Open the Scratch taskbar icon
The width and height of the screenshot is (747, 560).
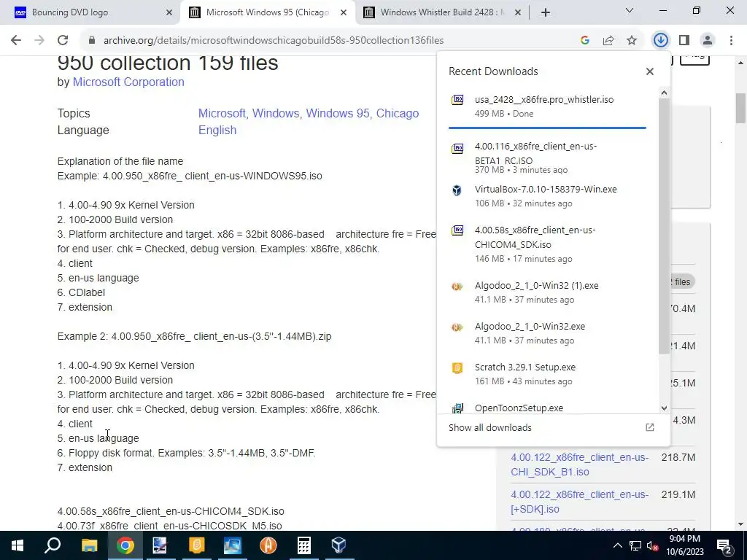(197, 545)
